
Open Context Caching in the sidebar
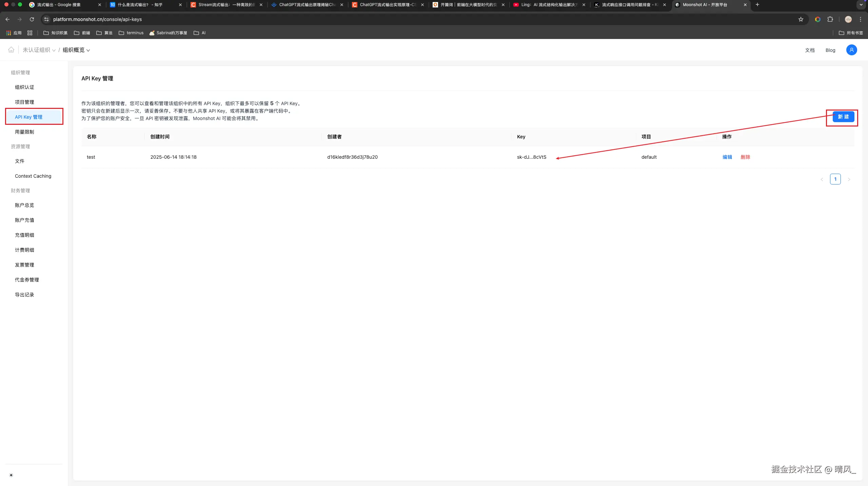point(33,176)
